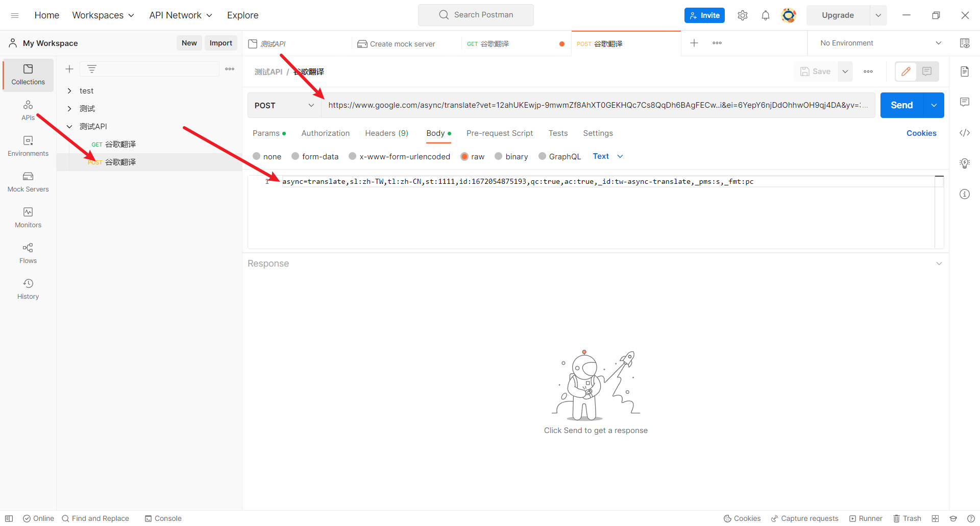Click the Send button

[x=902, y=105]
